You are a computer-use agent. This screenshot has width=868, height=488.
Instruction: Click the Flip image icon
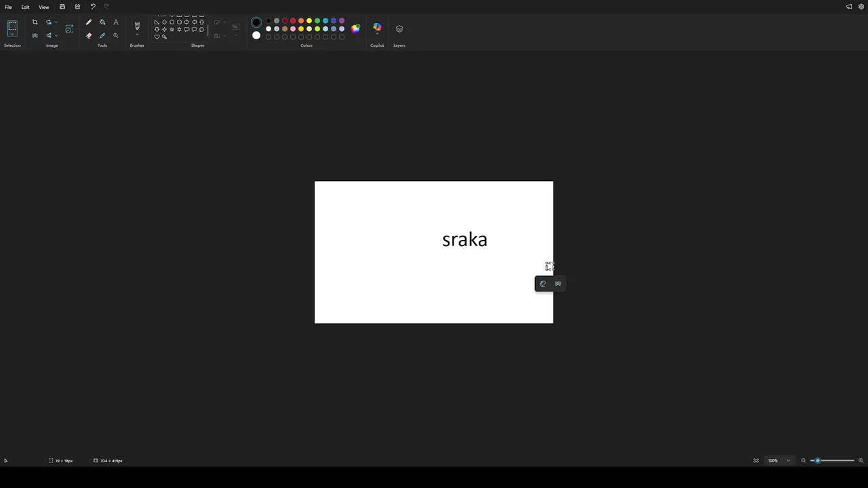point(49,35)
